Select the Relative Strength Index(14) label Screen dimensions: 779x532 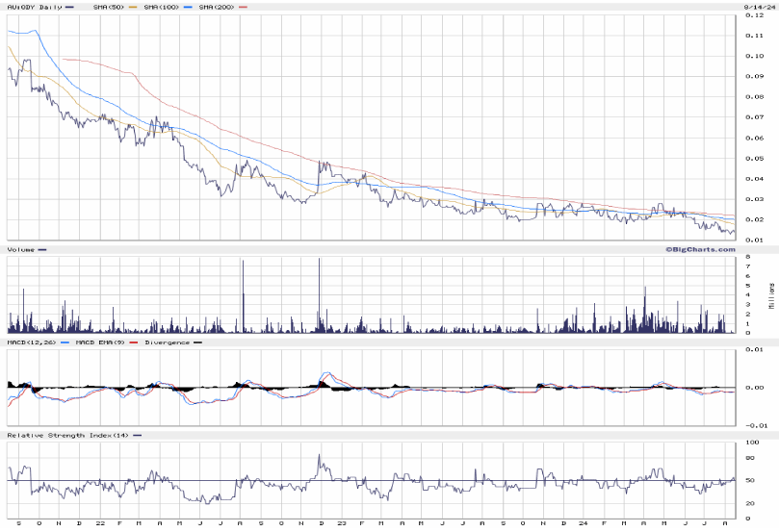coord(65,436)
